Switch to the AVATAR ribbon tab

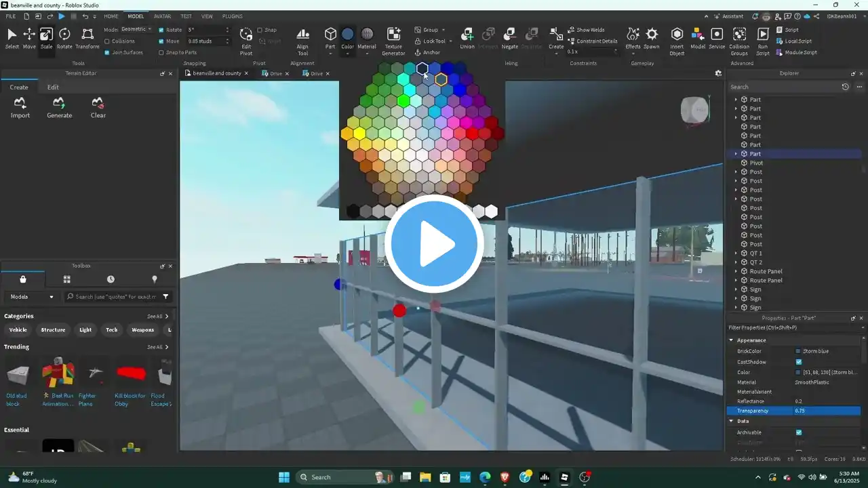162,16
